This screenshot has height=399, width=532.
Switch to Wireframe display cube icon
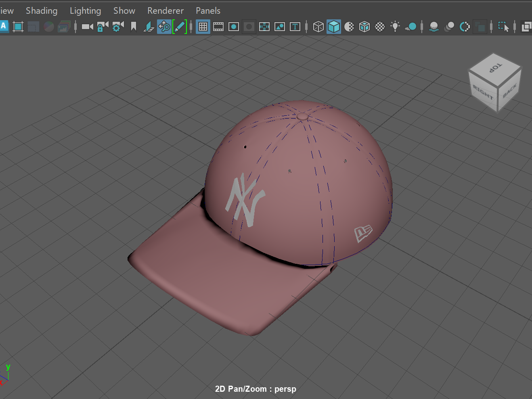tap(318, 27)
